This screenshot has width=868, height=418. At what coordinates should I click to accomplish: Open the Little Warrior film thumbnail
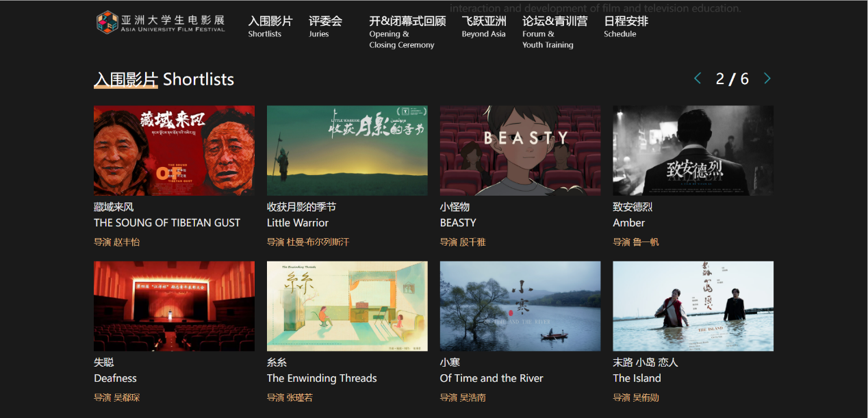tap(347, 151)
